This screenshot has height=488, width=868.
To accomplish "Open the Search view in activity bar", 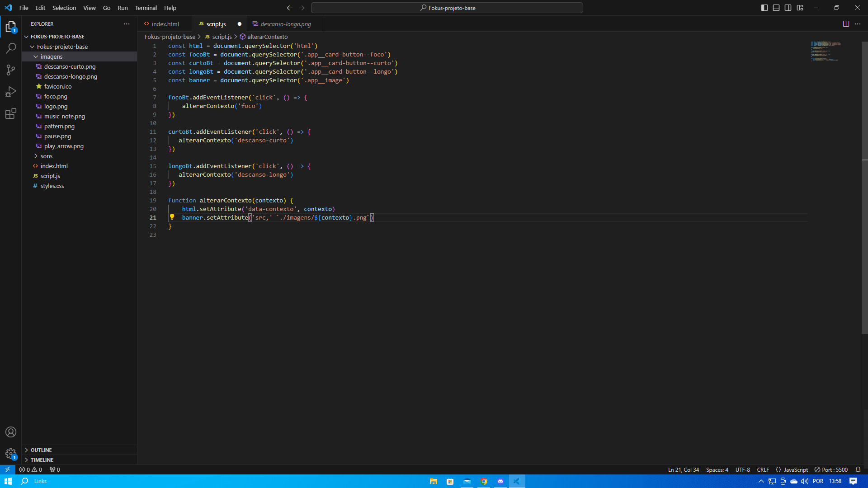I will (11, 48).
